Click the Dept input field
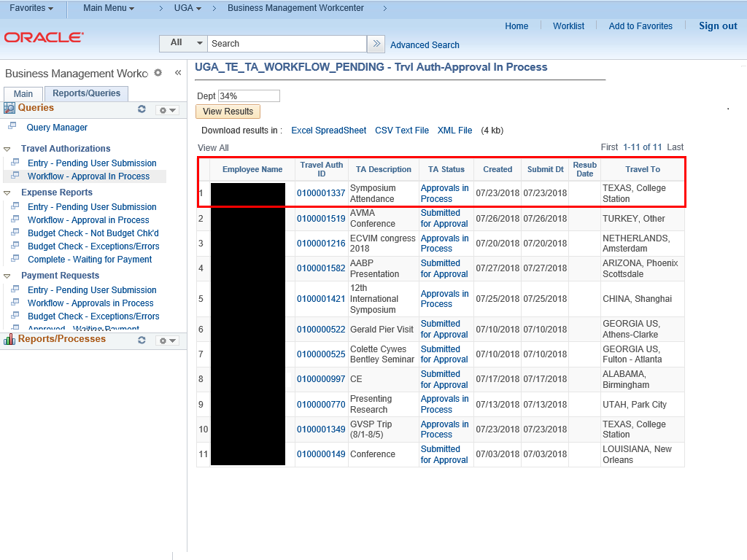747x560 pixels. pyautogui.click(x=248, y=96)
